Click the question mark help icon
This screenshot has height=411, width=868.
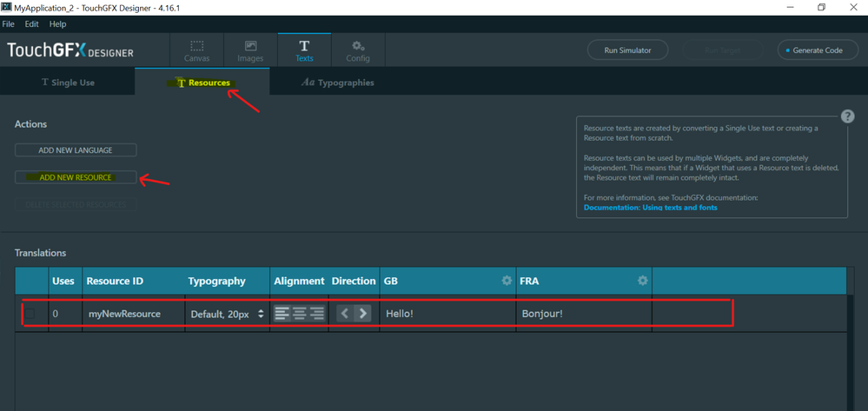[x=847, y=116]
